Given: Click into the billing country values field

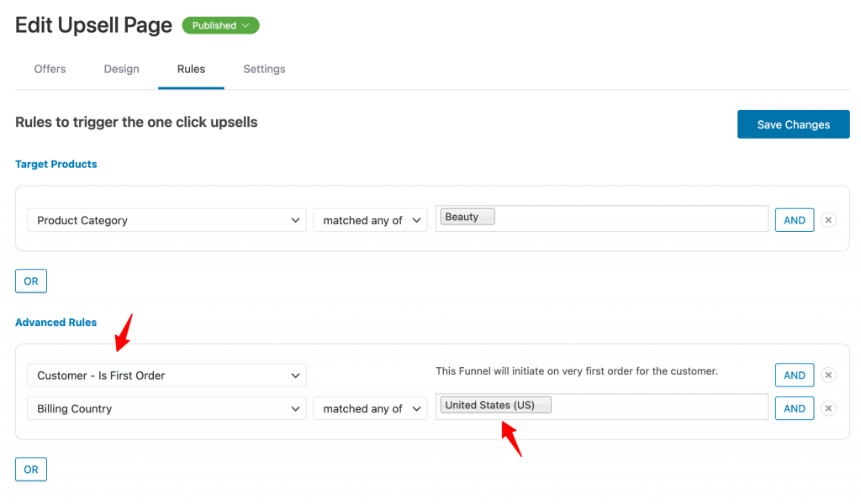Looking at the screenshot, I should pos(602,407).
